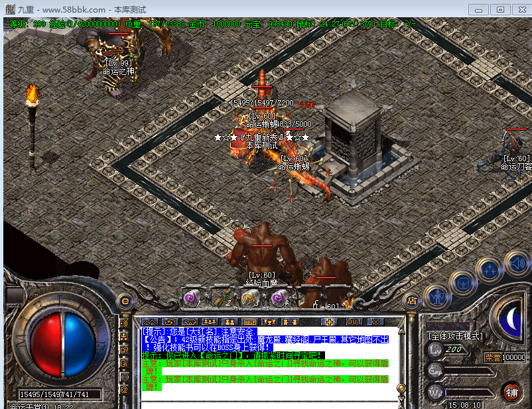Use the bundle item in belt slot 2
Image resolution: width=532 pixels, height=409 pixels.
pos(222,298)
